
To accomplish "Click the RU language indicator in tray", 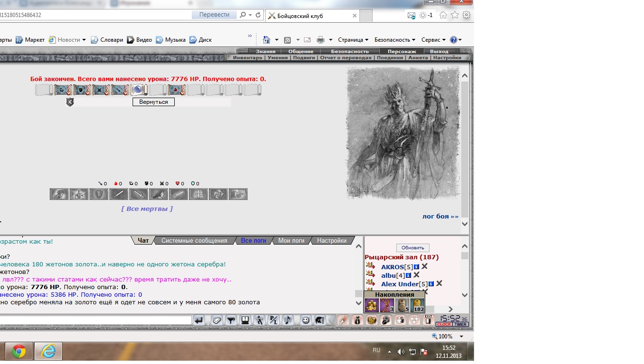I will click(x=376, y=350).
